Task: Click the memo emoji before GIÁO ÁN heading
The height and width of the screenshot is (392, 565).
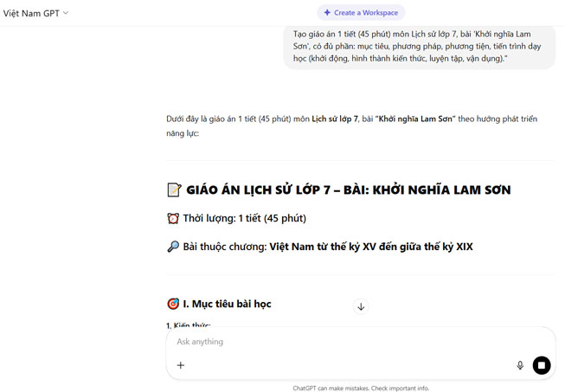Action: (173, 190)
